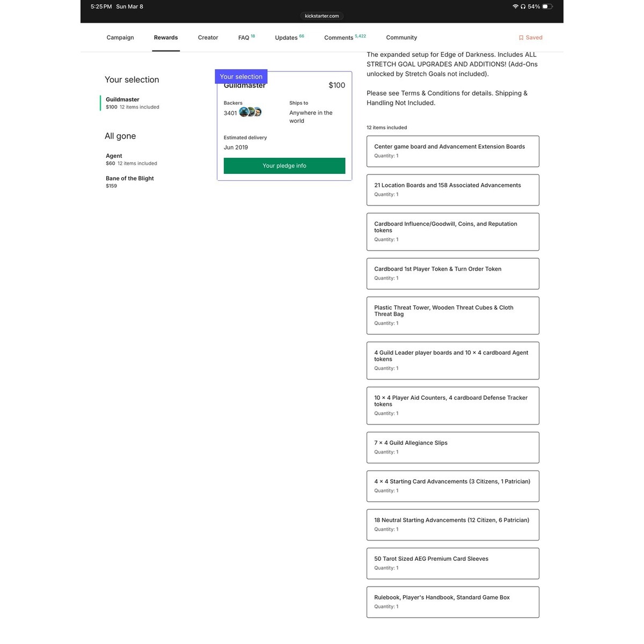
Task: Click the 3401 backers count
Action: (x=230, y=113)
